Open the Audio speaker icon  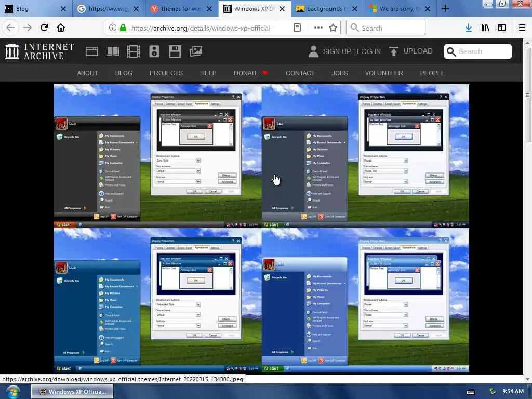tap(154, 51)
